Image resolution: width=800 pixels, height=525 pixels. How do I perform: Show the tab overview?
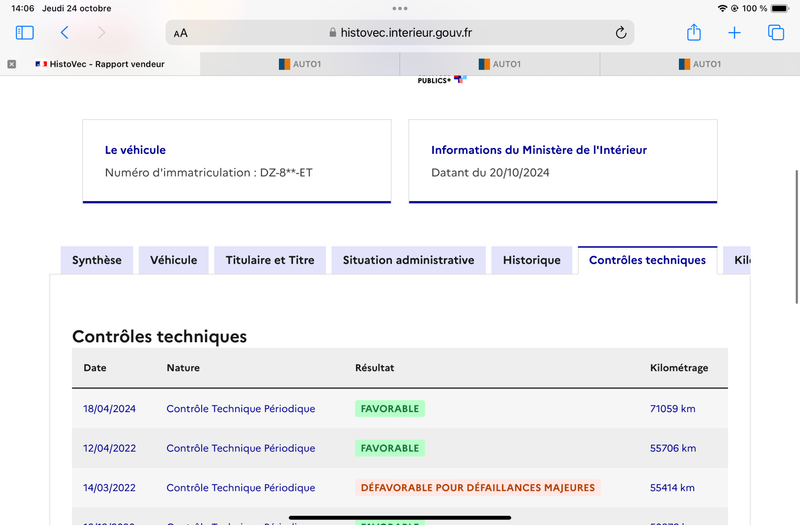point(776,33)
